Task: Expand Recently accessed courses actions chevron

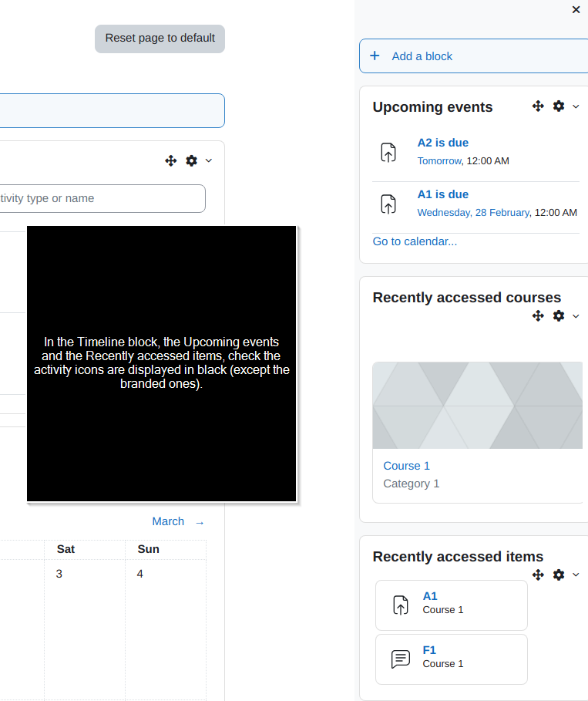Action: pyautogui.click(x=576, y=316)
